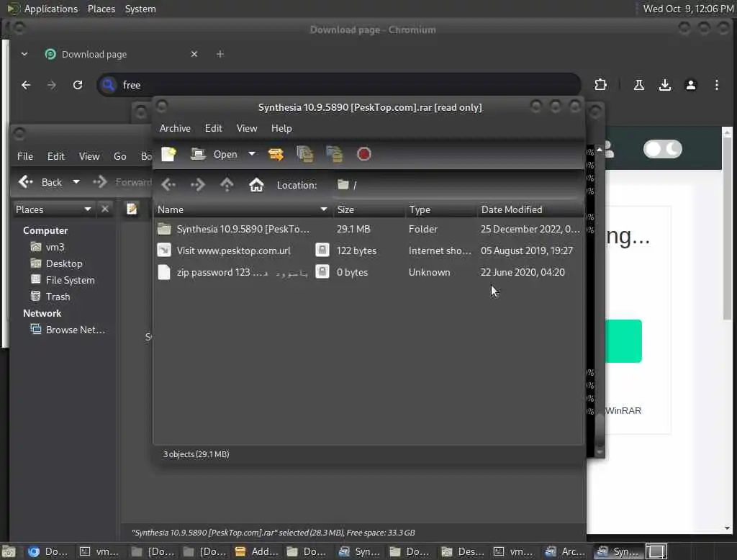The image size is (737, 560).
Task: Open Desktop in the Places sidebar
Action: [x=56, y=263]
